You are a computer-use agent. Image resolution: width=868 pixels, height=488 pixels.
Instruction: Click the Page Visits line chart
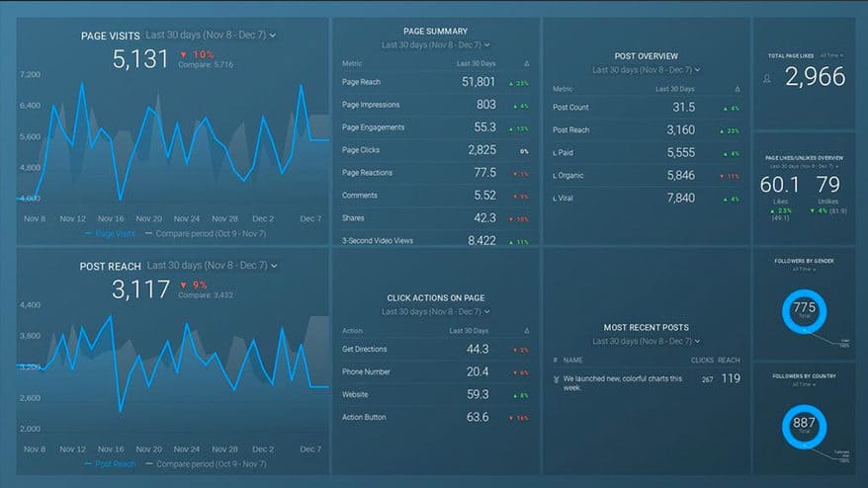(x=173, y=141)
